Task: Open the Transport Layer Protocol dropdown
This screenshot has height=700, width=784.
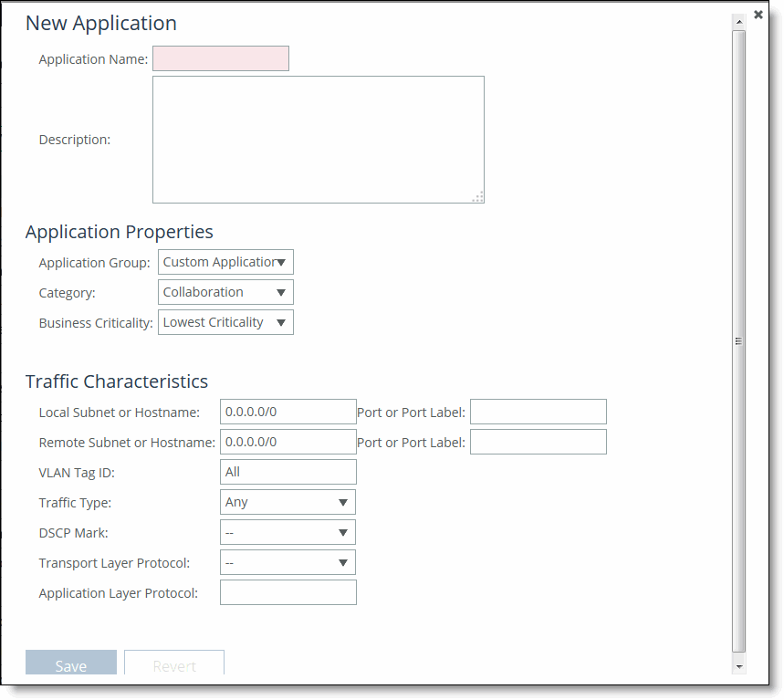Action: [287, 563]
